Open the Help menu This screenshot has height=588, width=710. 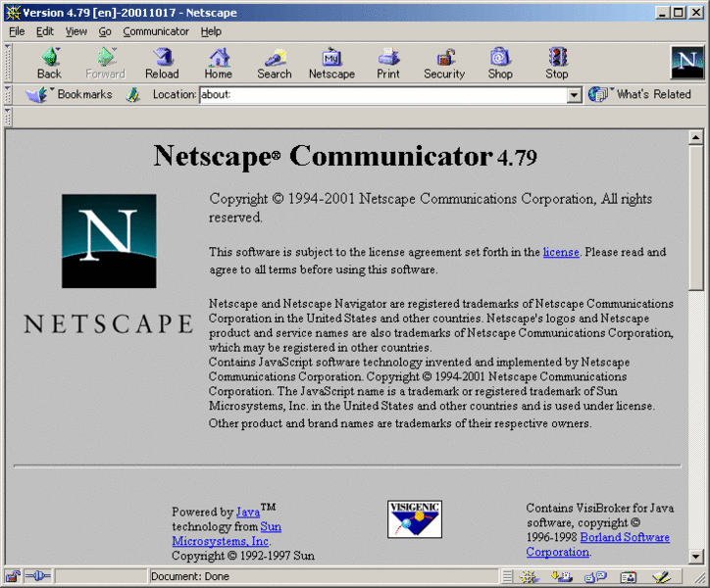coord(211,31)
